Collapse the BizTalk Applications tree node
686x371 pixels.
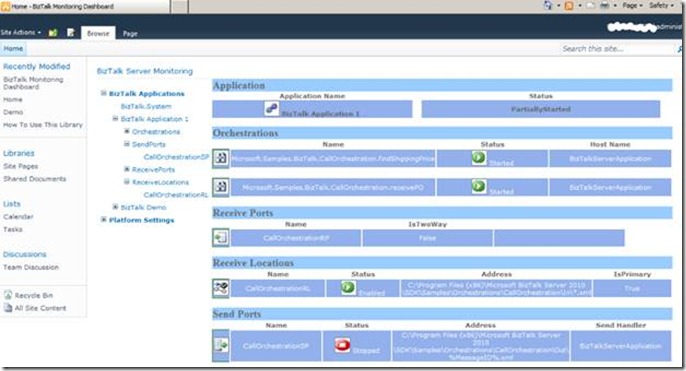[x=104, y=93]
